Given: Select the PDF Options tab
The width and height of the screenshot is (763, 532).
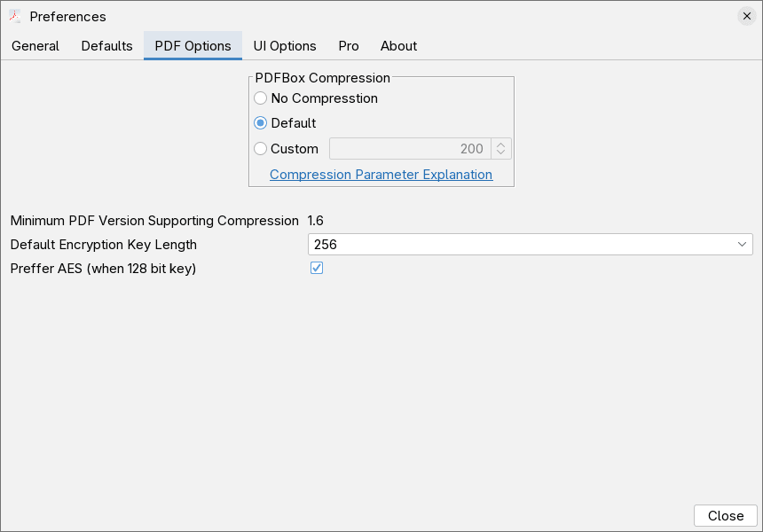Looking at the screenshot, I should point(193,46).
